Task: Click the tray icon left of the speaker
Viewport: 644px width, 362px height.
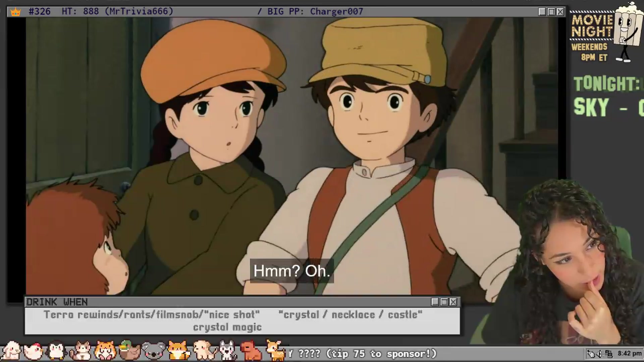Action: (592, 354)
